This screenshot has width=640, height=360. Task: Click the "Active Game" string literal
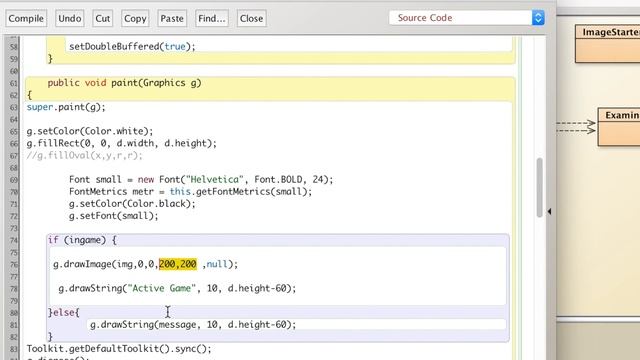162,288
